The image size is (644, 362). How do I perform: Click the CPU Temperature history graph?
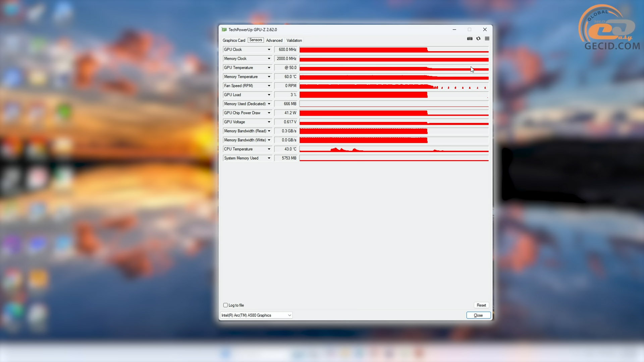394,149
